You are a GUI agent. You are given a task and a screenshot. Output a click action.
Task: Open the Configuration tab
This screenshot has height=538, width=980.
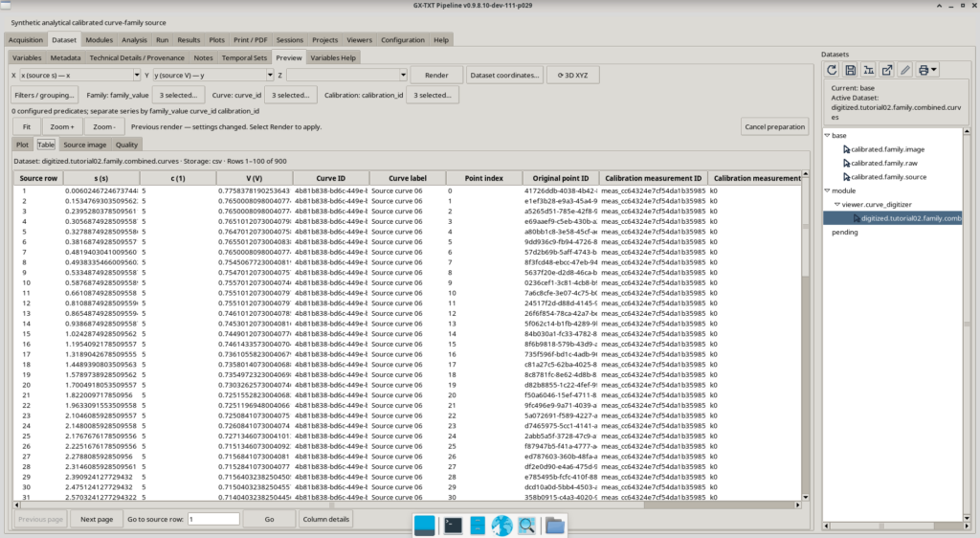(403, 39)
